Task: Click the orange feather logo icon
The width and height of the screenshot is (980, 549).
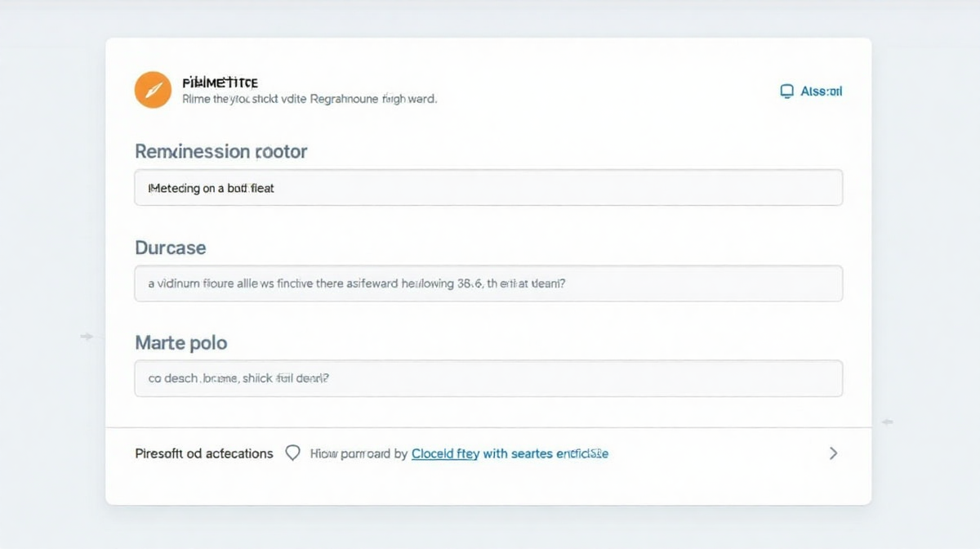Action: point(153,90)
